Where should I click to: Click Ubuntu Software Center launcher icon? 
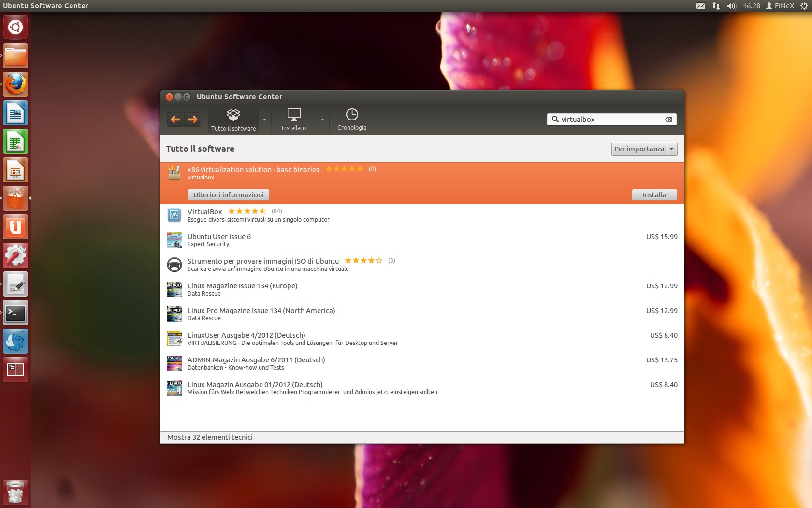coord(15,198)
